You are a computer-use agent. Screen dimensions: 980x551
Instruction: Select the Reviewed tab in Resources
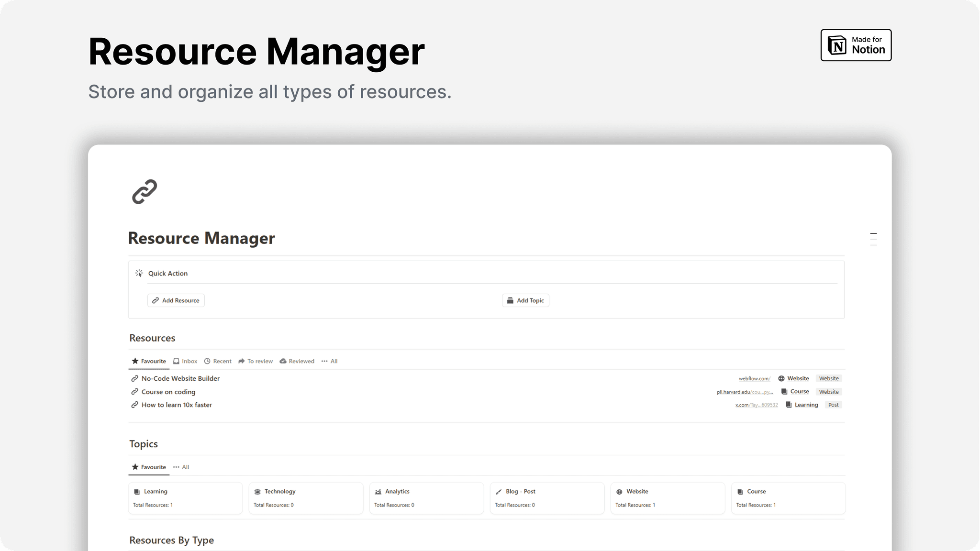tap(297, 361)
